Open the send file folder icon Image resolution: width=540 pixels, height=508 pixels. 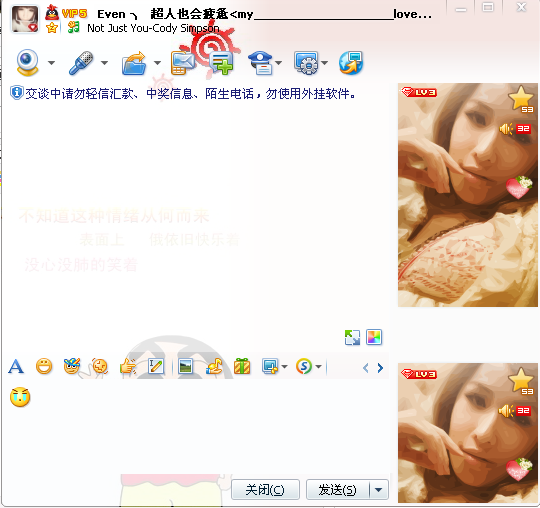[x=134, y=63]
